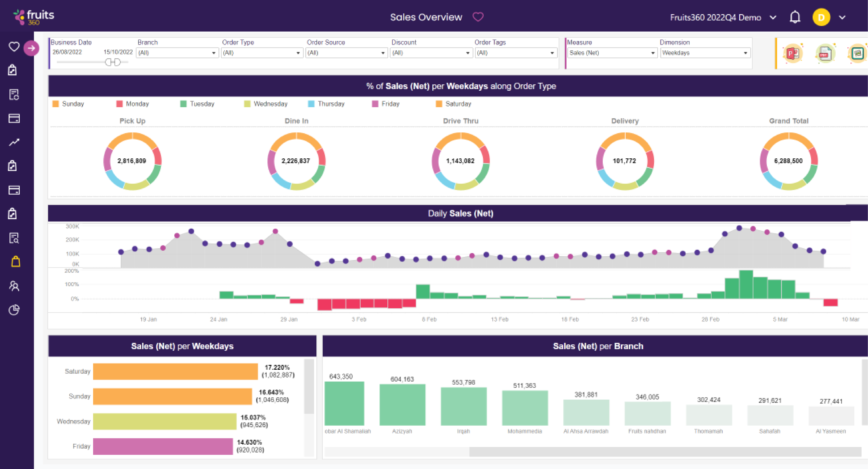
Task: Click the Grand Total donut chart
Action: (789, 161)
